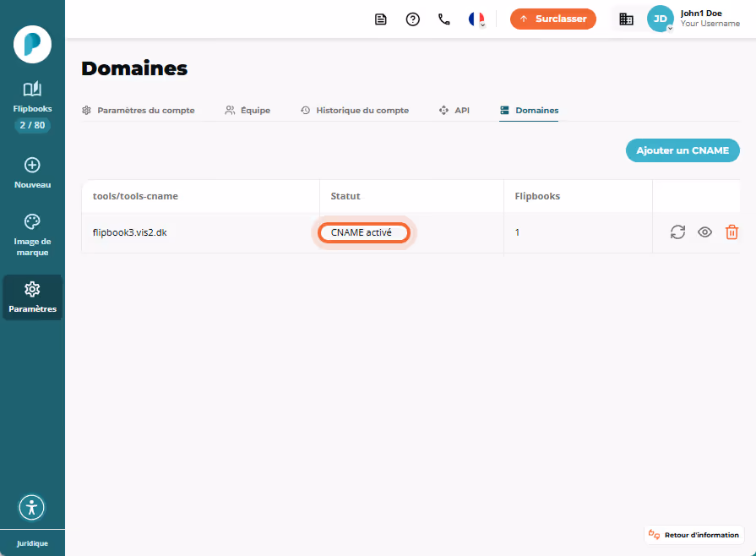Click the CNAME activé status
The height and width of the screenshot is (556, 756).
pyautogui.click(x=363, y=232)
